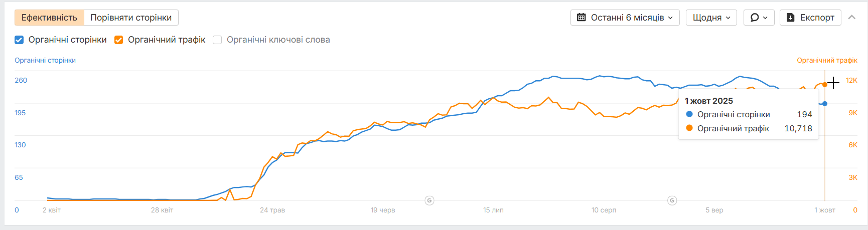Click the blue dot in the tooltip legend
The image size is (868, 230).
coord(689,114)
